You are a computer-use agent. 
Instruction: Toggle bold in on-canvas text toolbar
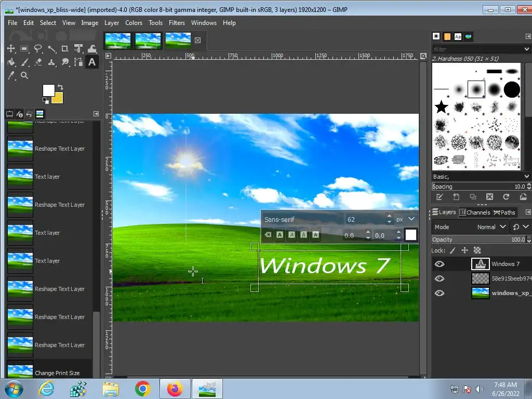pyautogui.click(x=280, y=235)
